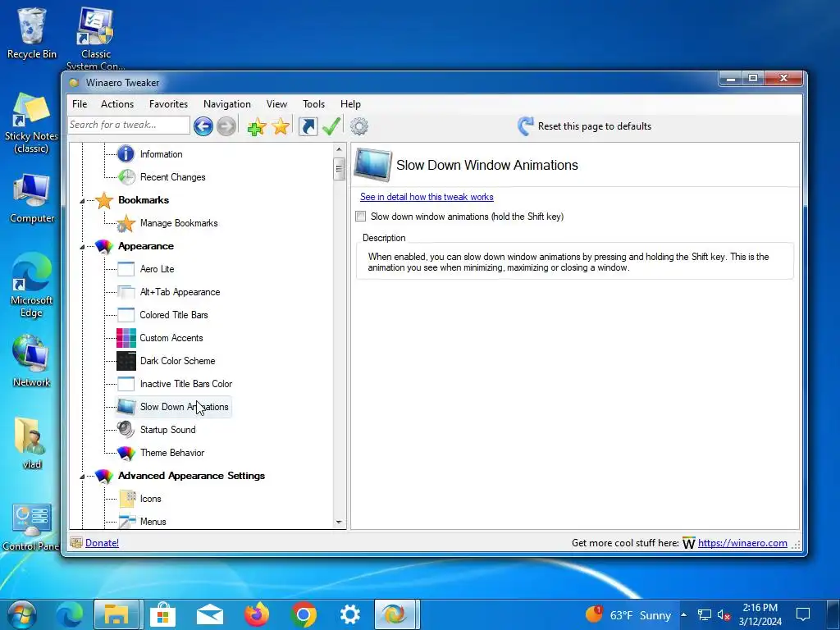Click the Donate! link
Screen dimensions: 840x630
click(x=102, y=543)
